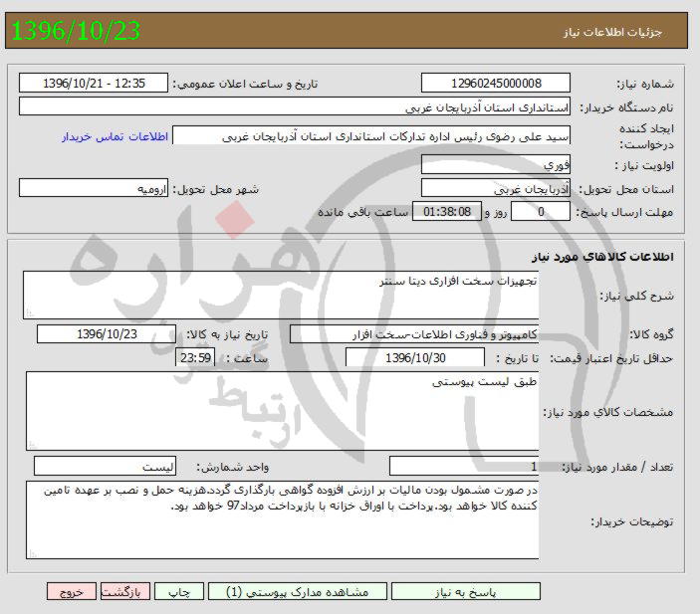Select the شماره نیاز field 1296024500008
The width and height of the screenshot is (700, 614).
(x=496, y=83)
